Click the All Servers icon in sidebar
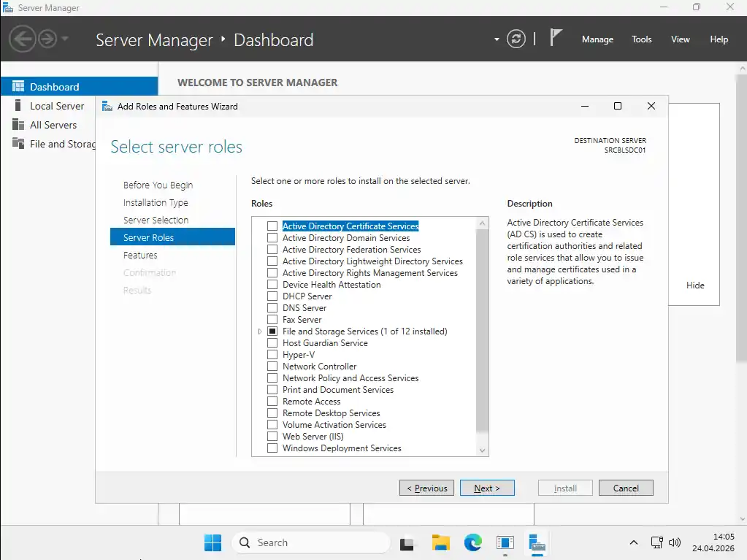 coord(18,124)
